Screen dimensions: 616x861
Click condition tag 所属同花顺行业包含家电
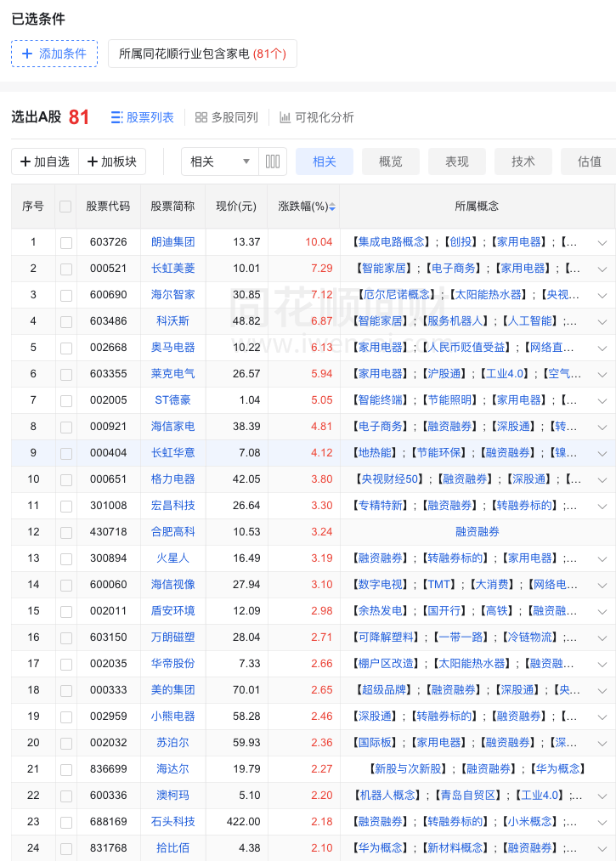[x=202, y=54]
